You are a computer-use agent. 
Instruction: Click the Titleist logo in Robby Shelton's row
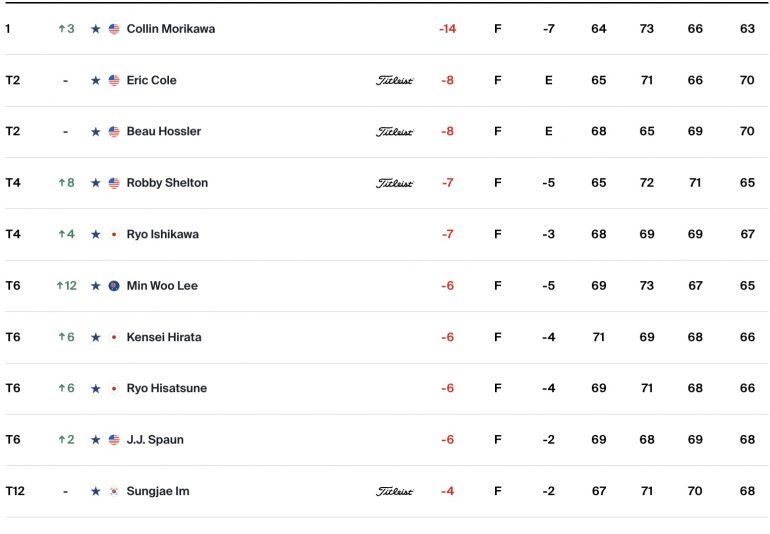click(x=395, y=183)
